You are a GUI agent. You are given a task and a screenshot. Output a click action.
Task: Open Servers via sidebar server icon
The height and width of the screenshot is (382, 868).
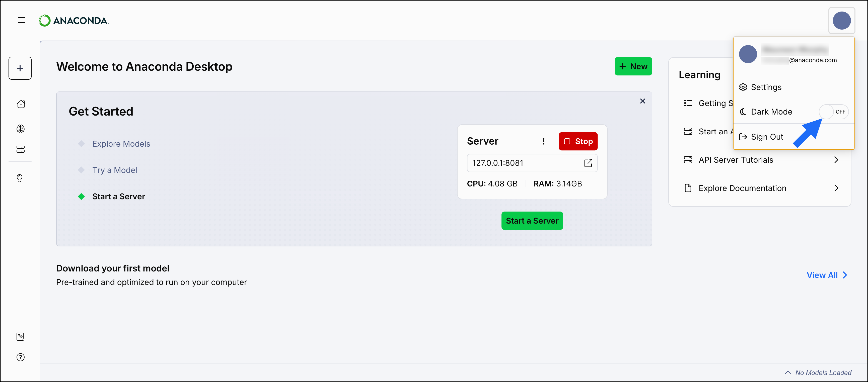21,149
